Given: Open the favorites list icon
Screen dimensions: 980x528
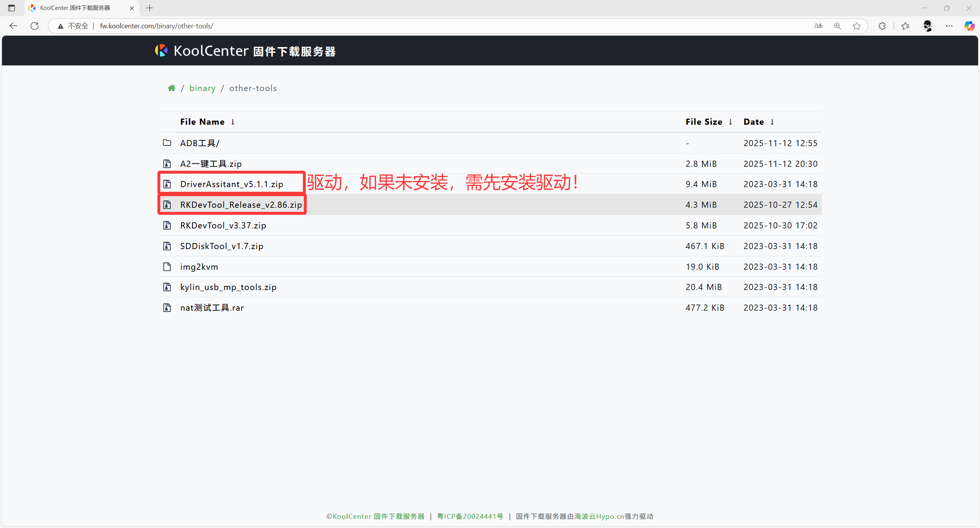Looking at the screenshot, I should coord(905,26).
